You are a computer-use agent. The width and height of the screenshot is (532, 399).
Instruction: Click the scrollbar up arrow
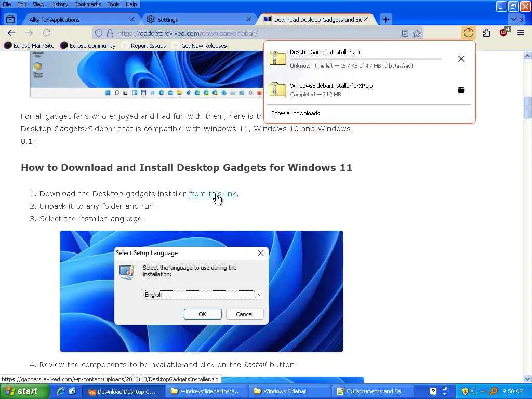528,55
